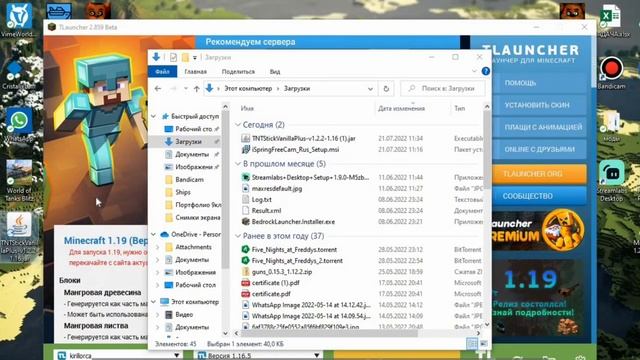Collapse Быстрый доступ tree node
This screenshot has height=360, width=640.
coord(153,116)
